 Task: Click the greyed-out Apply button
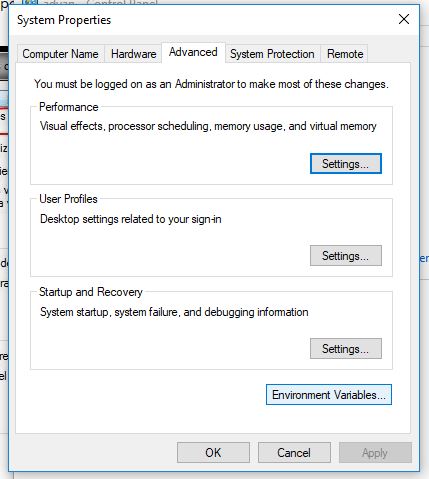375,453
